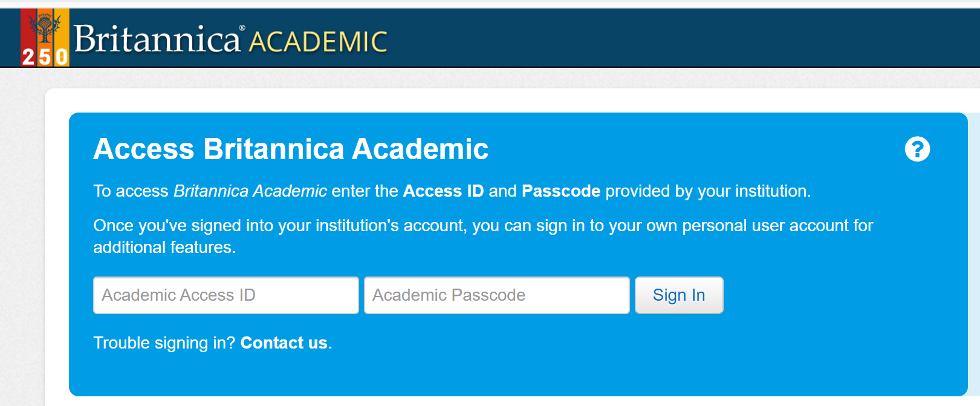This screenshot has width=980, height=406.
Task: Click the Trouble signing in? text
Action: (x=164, y=343)
